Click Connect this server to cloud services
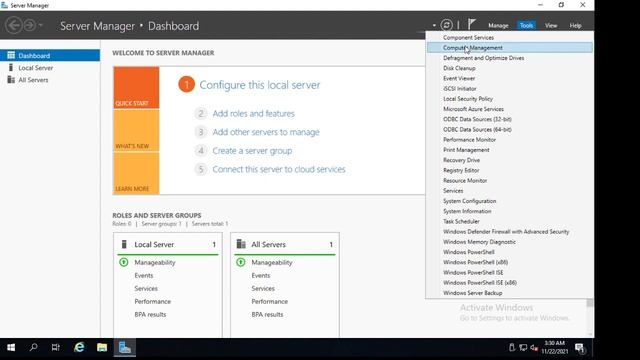The width and height of the screenshot is (640, 360). coord(279,169)
